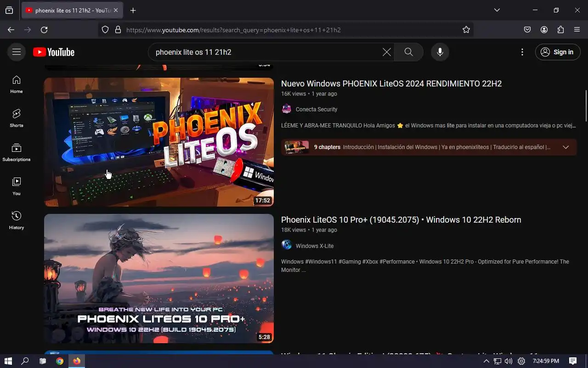Clear the YouTube search query
588x368 pixels.
(387, 52)
